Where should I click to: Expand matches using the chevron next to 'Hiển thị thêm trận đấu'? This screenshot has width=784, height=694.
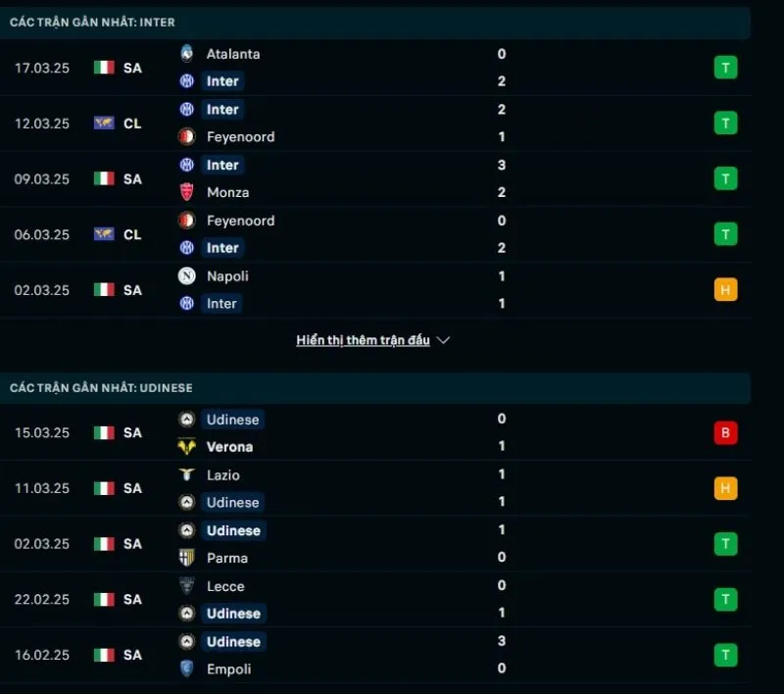(x=443, y=340)
